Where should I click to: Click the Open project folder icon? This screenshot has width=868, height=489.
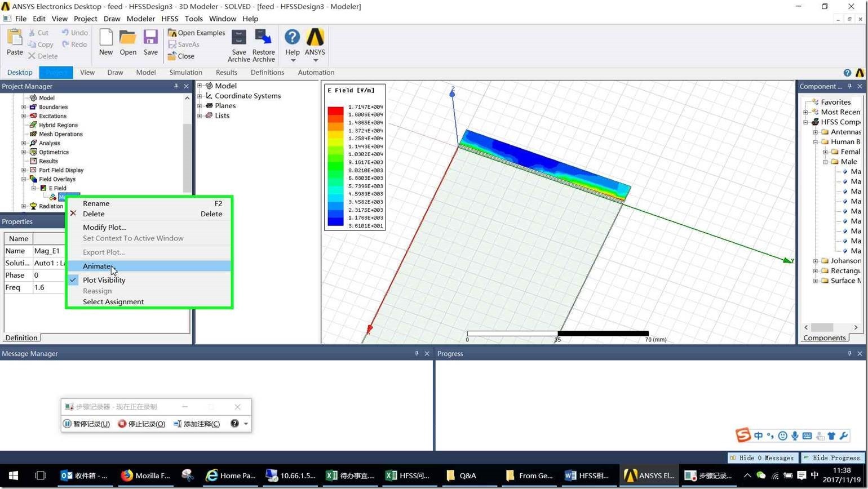tap(128, 38)
